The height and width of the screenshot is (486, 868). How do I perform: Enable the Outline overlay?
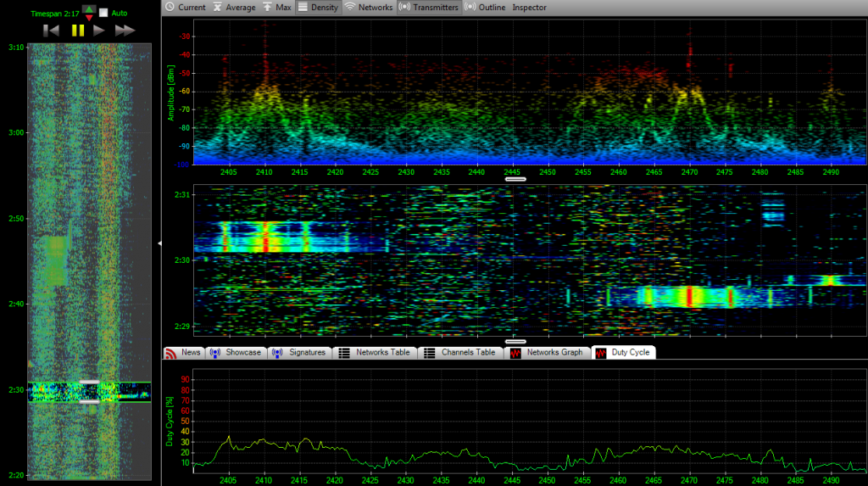[485, 8]
